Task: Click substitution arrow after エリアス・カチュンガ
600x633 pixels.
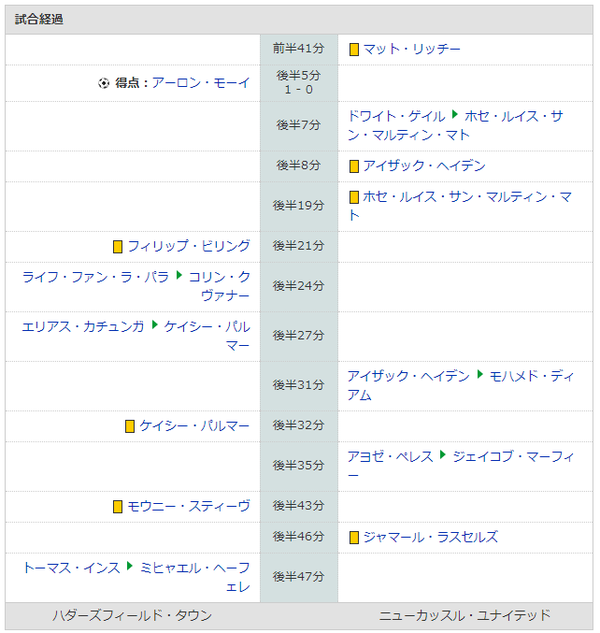Action: coord(154,325)
